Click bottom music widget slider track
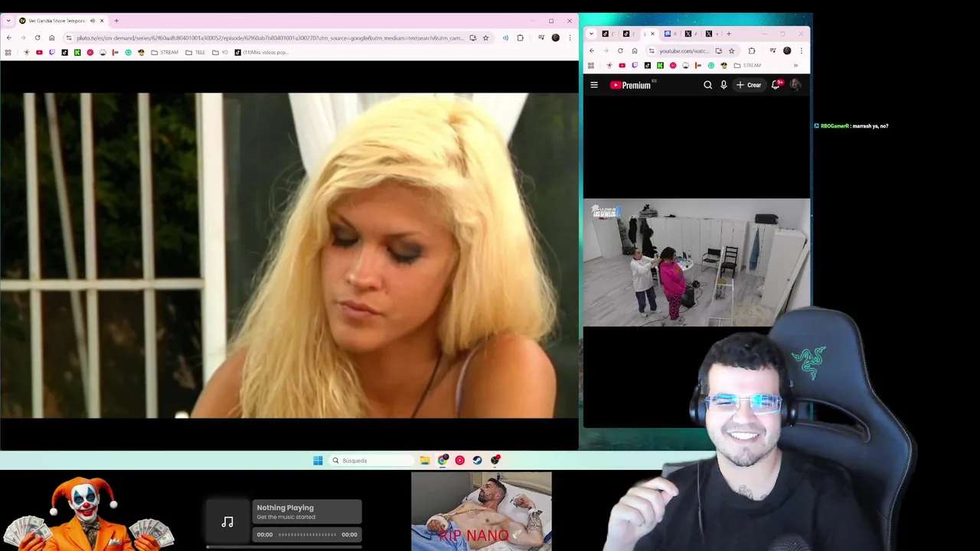The width and height of the screenshot is (980, 551). [x=284, y=546]
